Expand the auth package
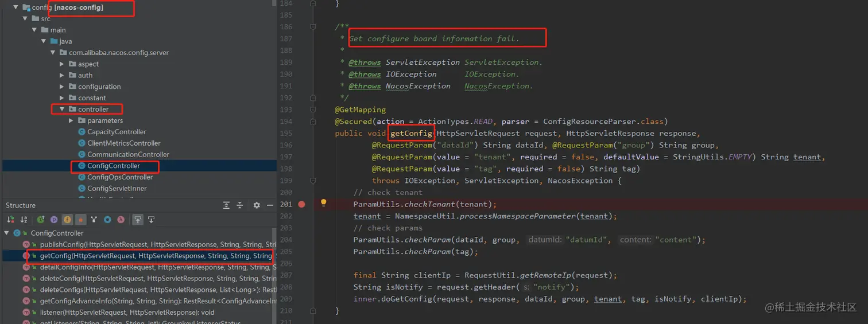The height and width of the screenshot is (324, 868). click(62, 75)
